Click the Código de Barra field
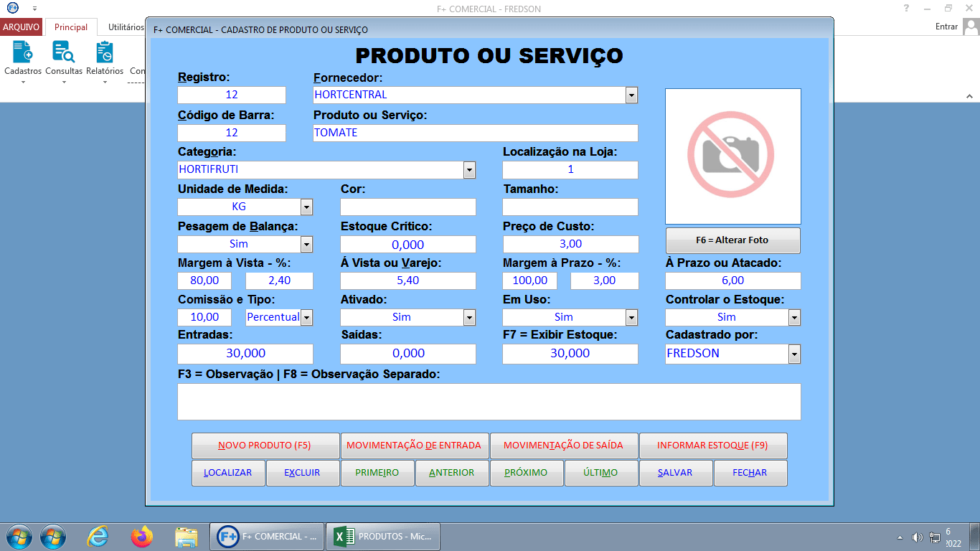The image size is (980, 551). pyautogui.click(x=232, y=133)
